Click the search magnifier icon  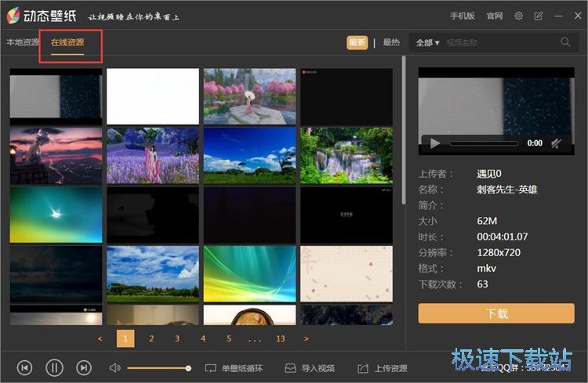pos(565,42)
